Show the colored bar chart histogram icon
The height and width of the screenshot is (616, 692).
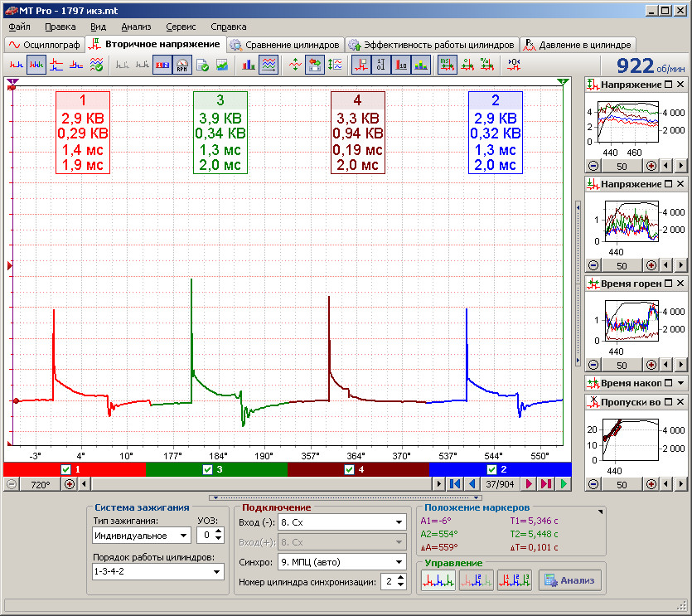click(248, 65)
